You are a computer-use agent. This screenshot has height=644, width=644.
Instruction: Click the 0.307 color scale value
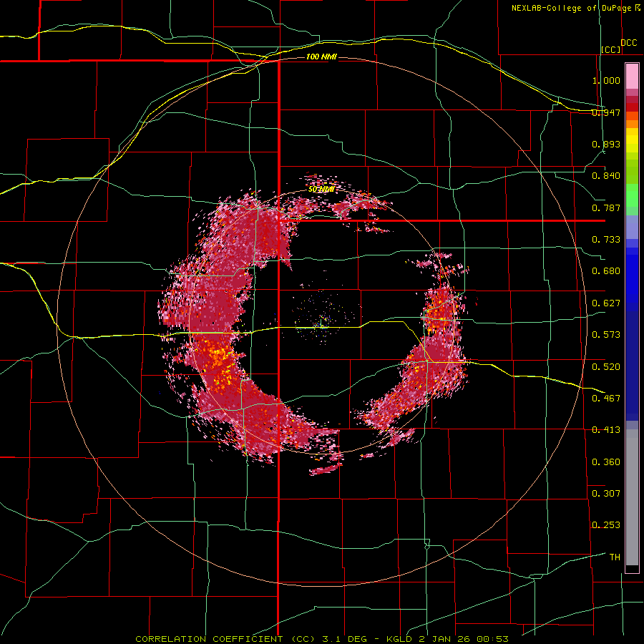pyautogui.click(x=606, y=494)
